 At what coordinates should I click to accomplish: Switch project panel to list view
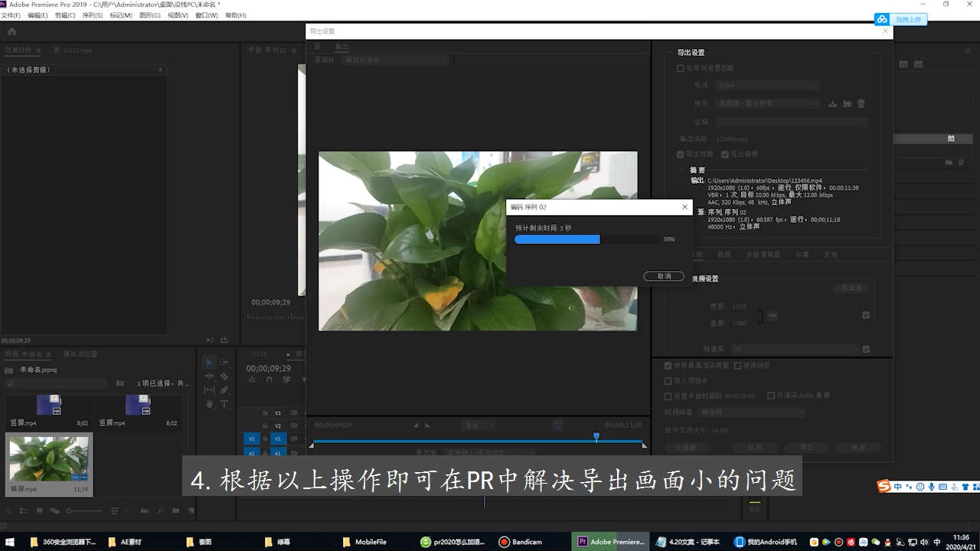click(x=25, y=510)
